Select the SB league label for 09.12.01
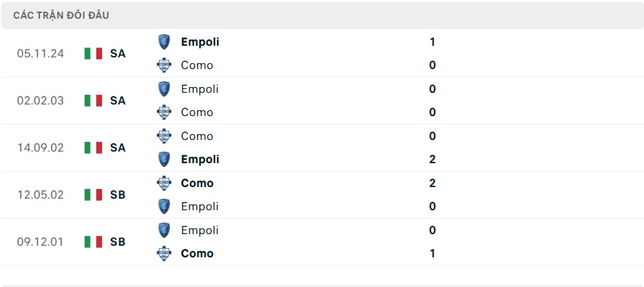644x287 pixels. pos(118,242)
